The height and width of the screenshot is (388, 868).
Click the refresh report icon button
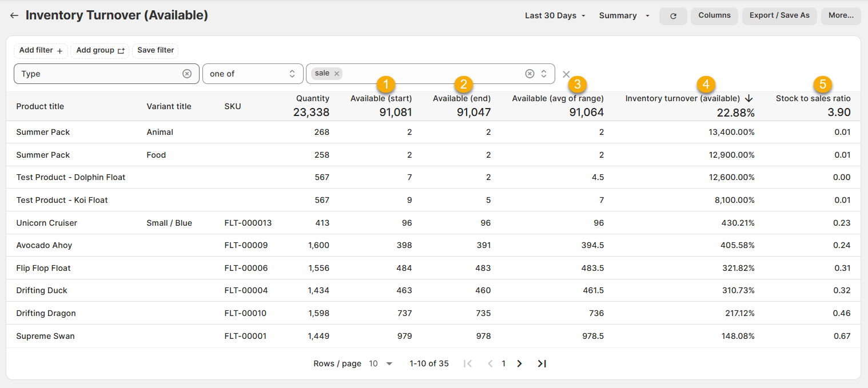[x=673, y=16]
